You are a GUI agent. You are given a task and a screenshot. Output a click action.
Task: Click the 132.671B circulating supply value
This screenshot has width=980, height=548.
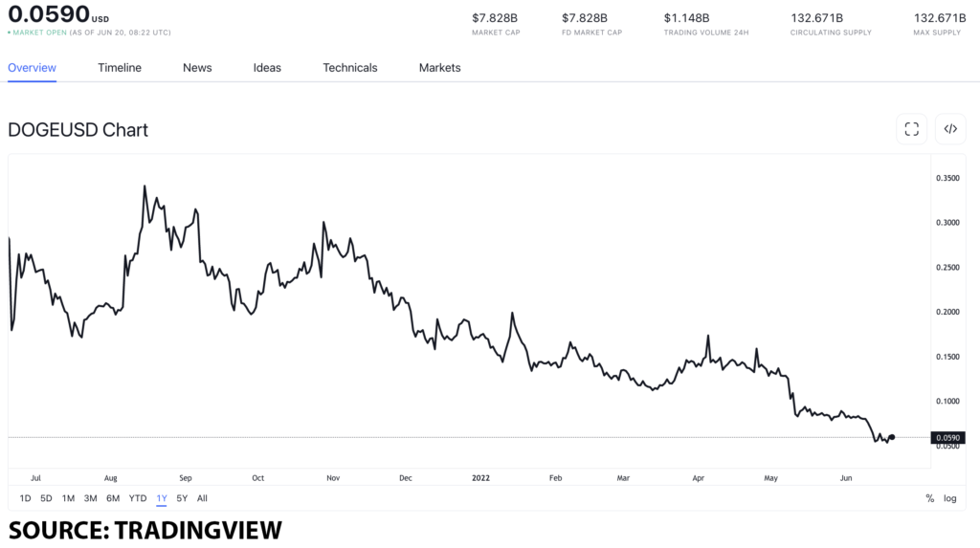tap(816, 18)
